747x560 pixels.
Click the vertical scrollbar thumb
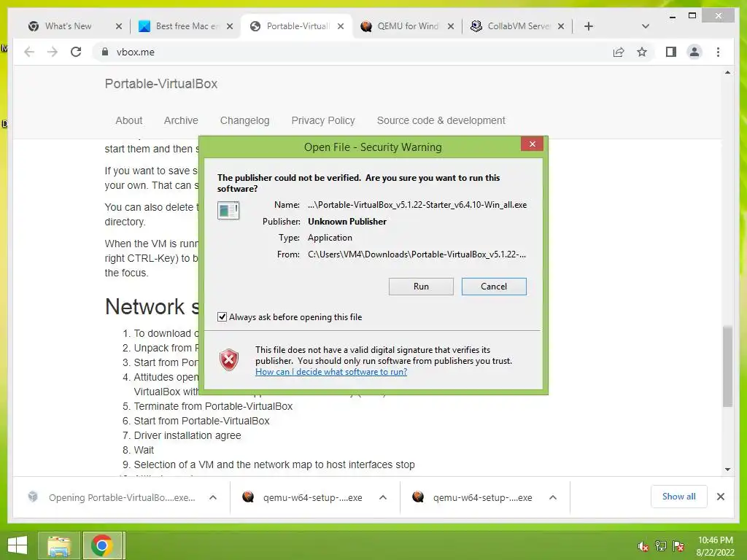(727, 366)
